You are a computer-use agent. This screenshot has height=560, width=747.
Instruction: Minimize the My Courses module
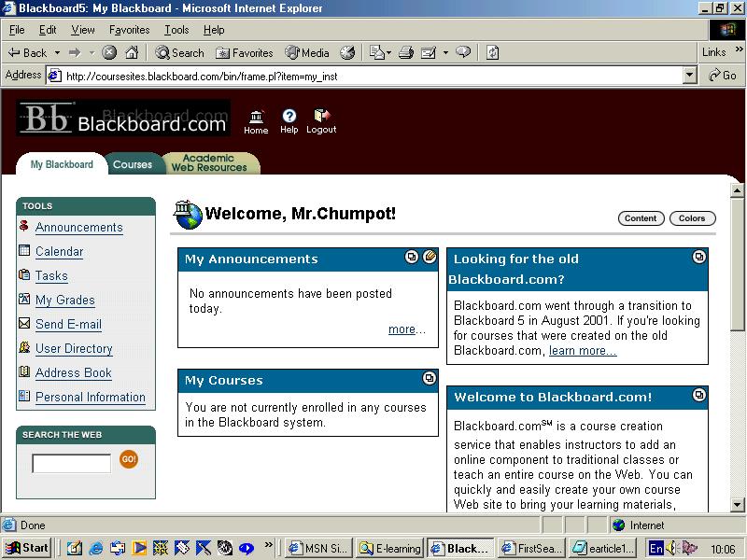(430, 379)
